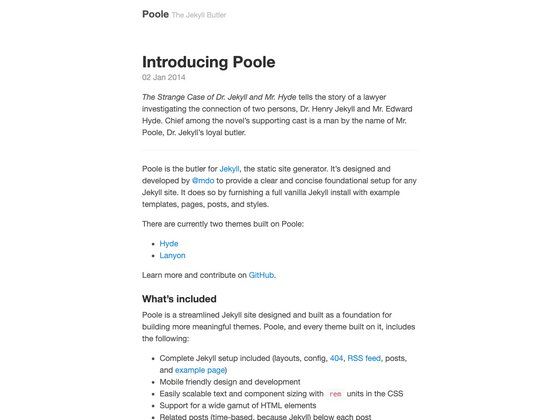Visit the @mdo developer link

203,181
